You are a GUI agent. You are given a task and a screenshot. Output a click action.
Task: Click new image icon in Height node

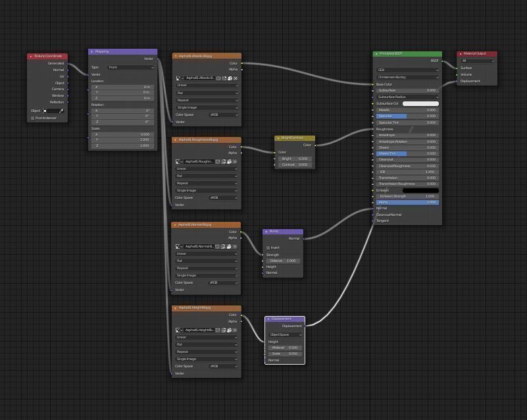tap(224, 330)
